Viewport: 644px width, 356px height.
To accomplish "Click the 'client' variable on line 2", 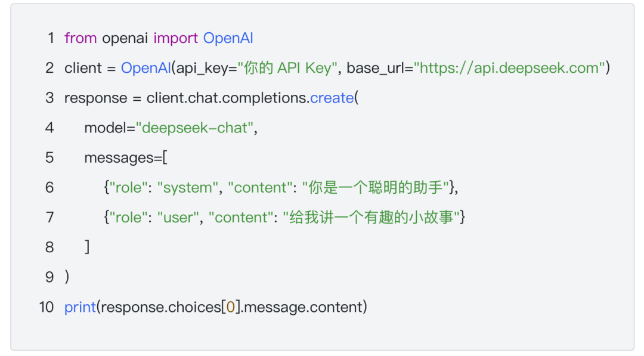I will pos(83,68).
